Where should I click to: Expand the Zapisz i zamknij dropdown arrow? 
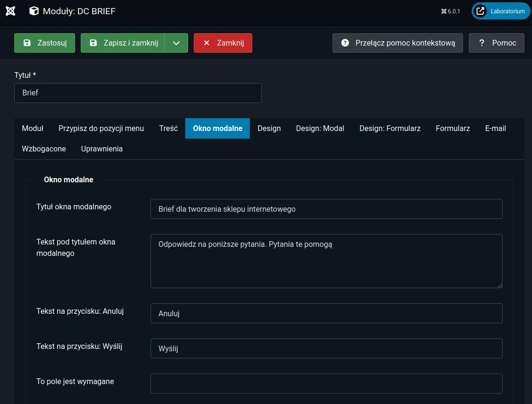[176, 43]
